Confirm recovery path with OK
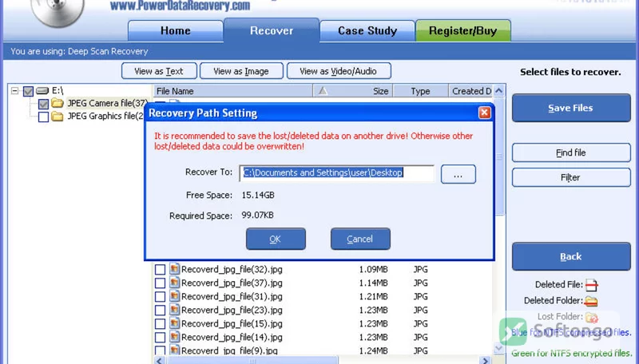 click(276, 239)
